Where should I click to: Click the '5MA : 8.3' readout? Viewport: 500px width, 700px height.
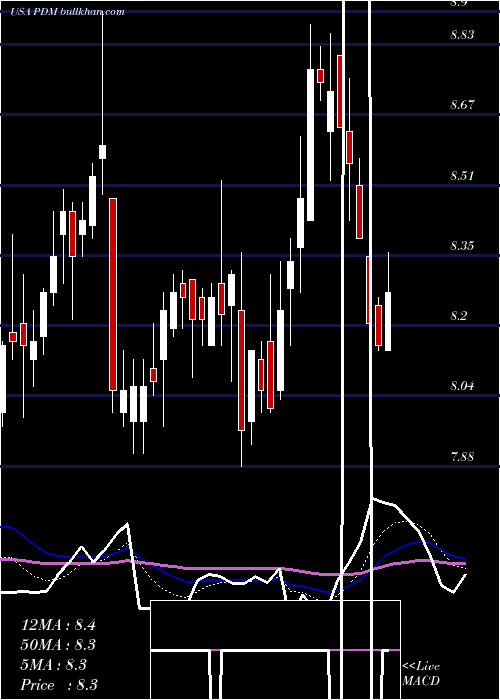(53, 665)
